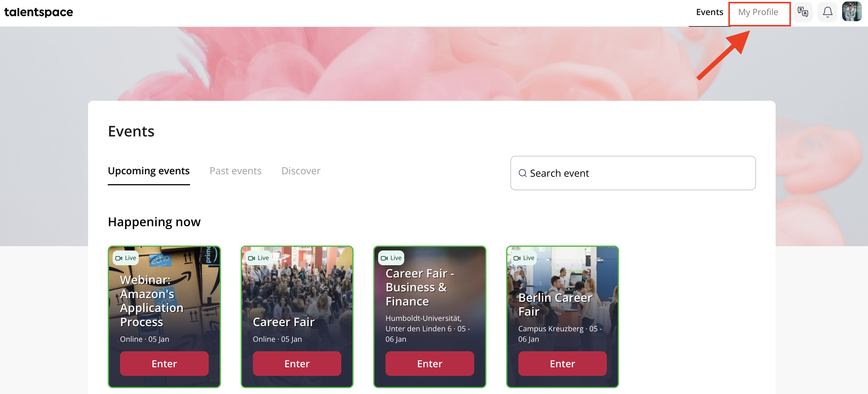Click Live badge on Business & Finance card
This screenshot has height=394, width=868.
[x=391, y=258]
